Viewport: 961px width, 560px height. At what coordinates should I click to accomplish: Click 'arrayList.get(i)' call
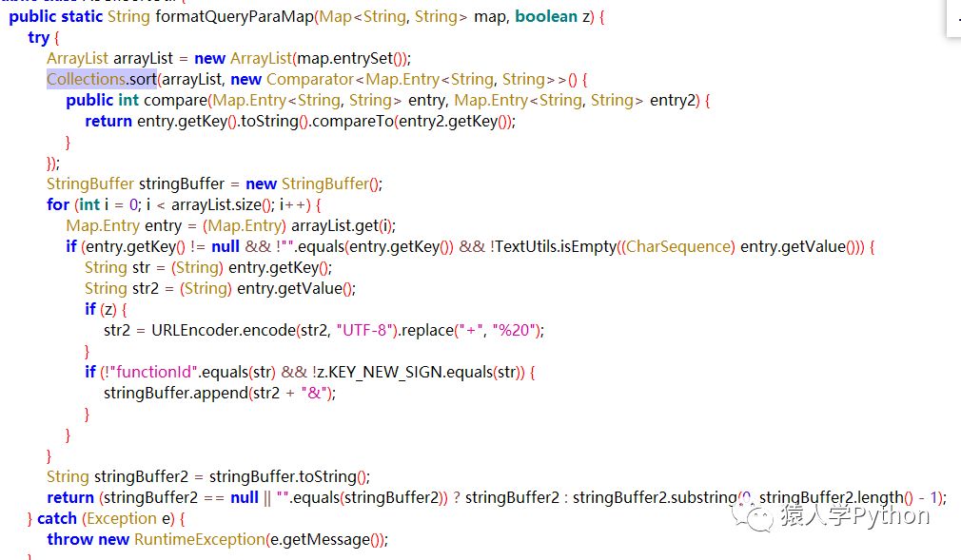pos(342,225)
